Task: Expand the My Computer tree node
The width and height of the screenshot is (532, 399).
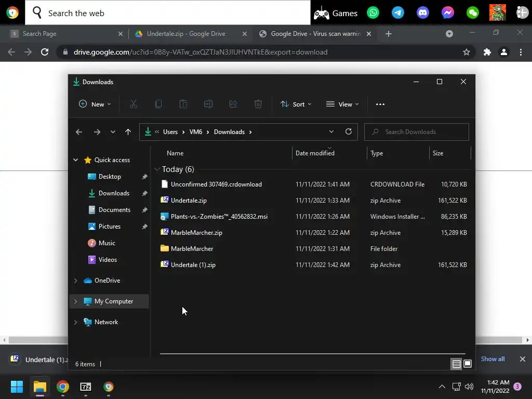Action: click(x=76, y=301)
